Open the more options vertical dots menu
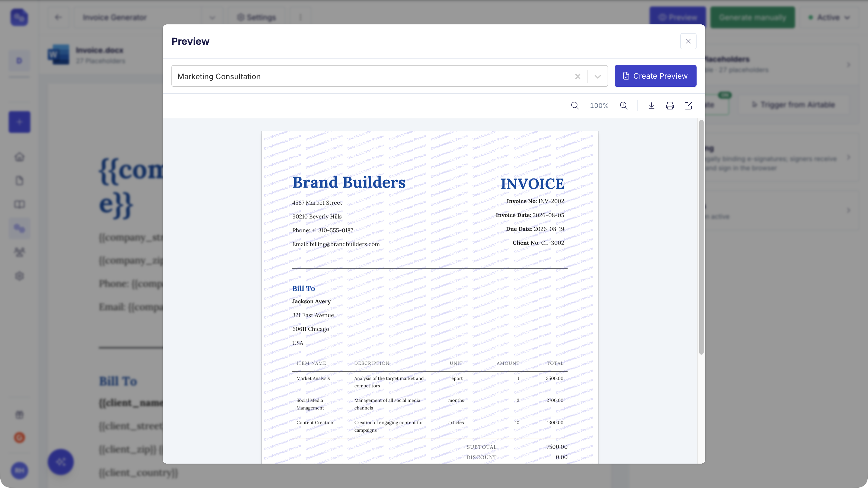The image size is (868, 488). pos(300,18)
